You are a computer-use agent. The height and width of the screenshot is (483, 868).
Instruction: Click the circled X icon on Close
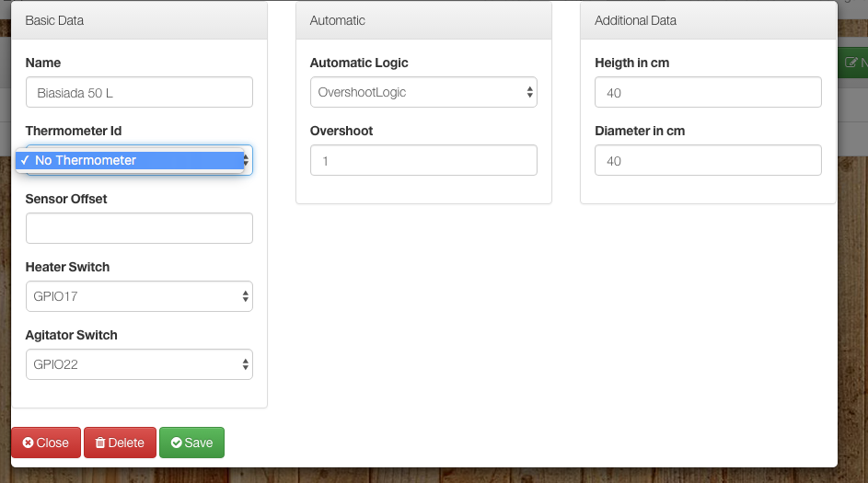pos(29,443)
